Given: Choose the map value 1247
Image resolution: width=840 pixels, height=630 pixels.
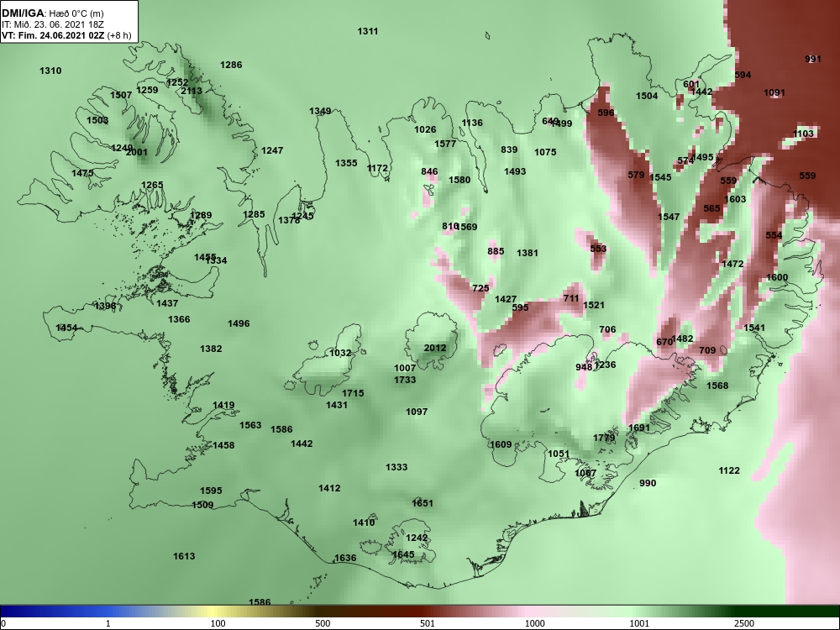Looking at the screenshot, I should coord(272,150).
